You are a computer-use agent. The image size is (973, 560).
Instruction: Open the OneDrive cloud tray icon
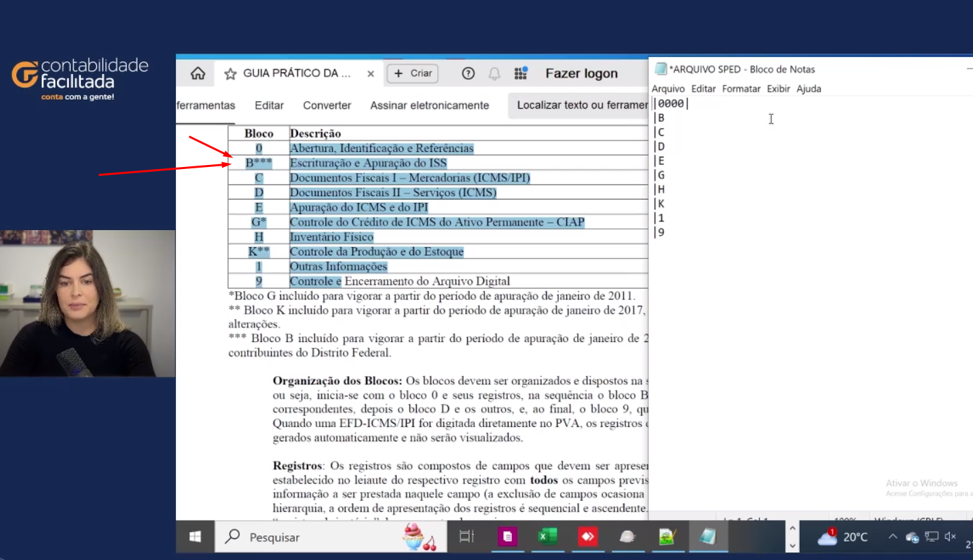click(x=913, y=538)
